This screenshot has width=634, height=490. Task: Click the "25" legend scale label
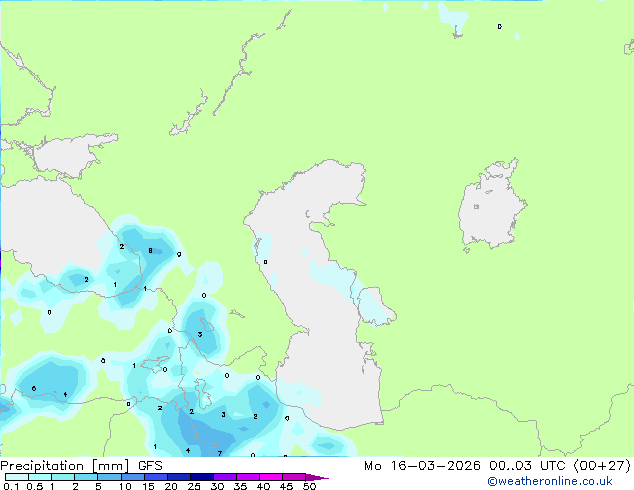pyautogui.click(x=194, y=486)
